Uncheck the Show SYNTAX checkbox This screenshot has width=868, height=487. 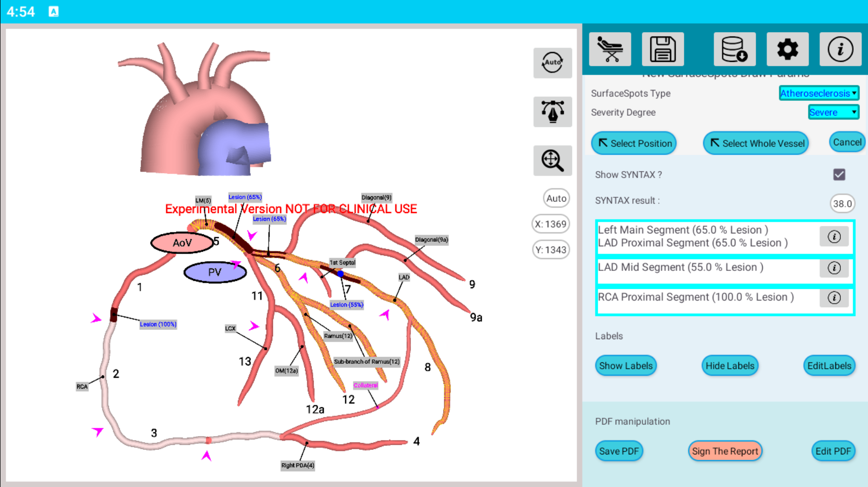tap(839, 175)
